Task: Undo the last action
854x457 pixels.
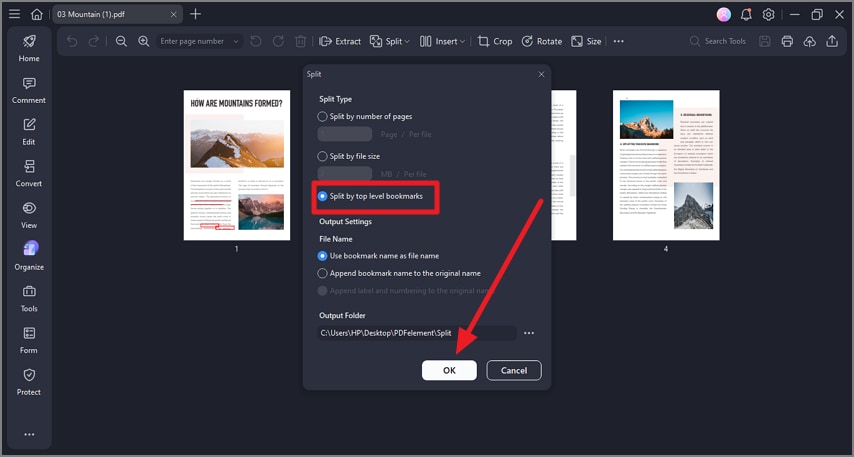Action: pos(72,41)
